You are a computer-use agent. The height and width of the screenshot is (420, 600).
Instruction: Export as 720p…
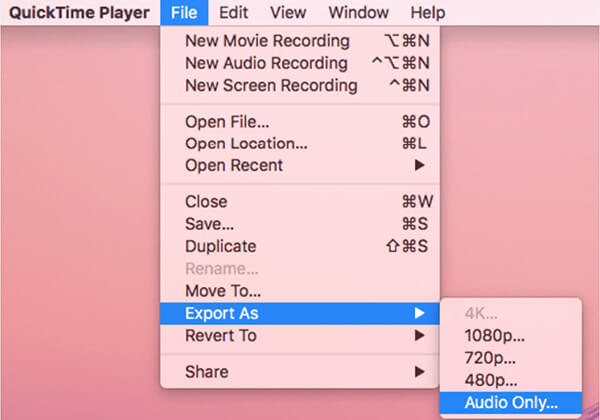coord(511,358)
